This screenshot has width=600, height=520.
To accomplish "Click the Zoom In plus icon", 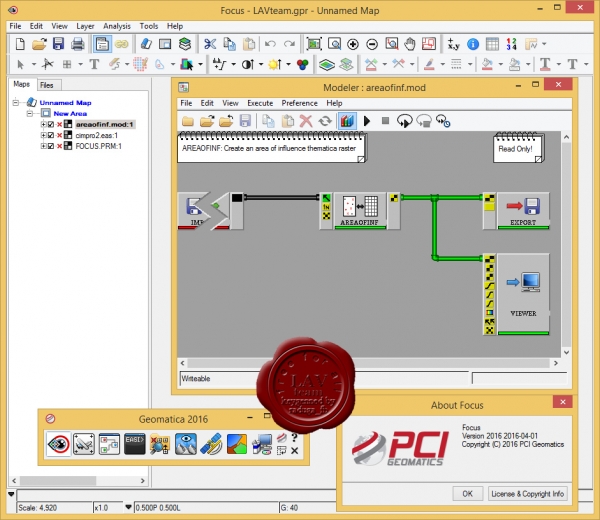I will point(352,44).
